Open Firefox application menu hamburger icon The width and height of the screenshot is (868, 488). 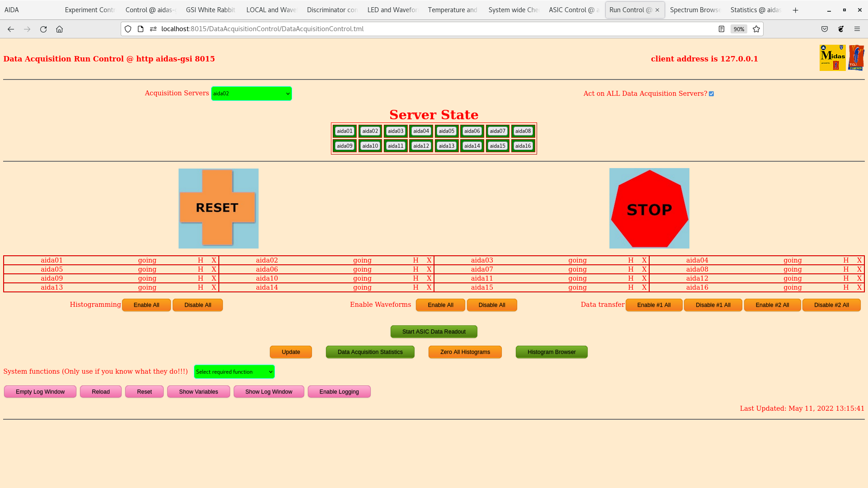coord(857,29)
